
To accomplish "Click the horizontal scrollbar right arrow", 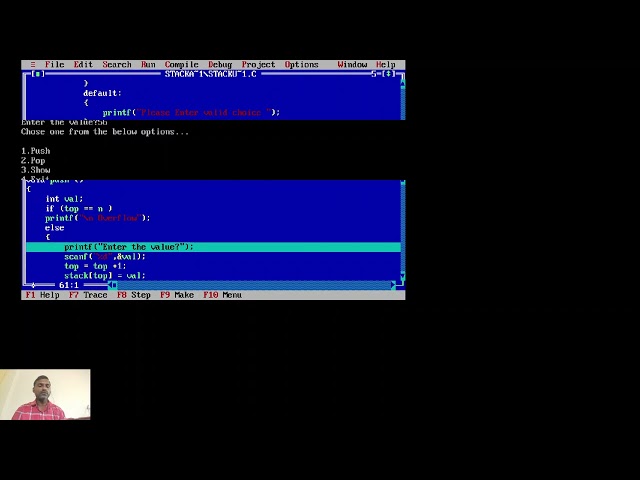I will pos(393,285).
